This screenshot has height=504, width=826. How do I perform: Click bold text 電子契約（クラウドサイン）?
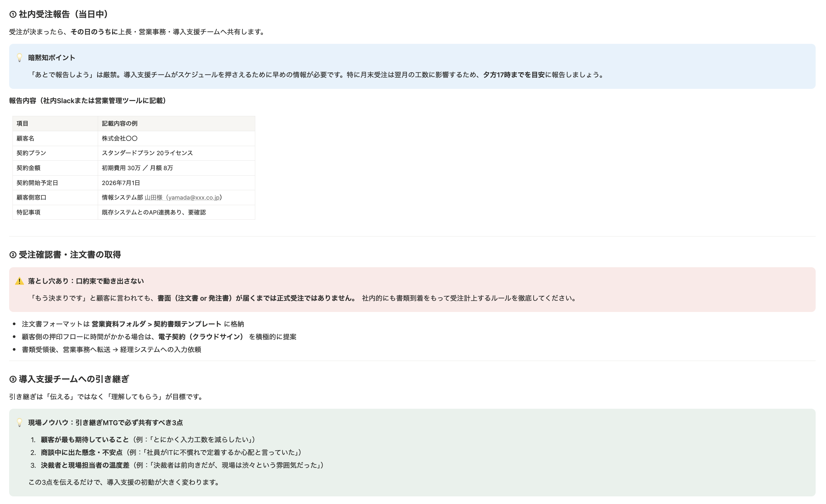200,337
